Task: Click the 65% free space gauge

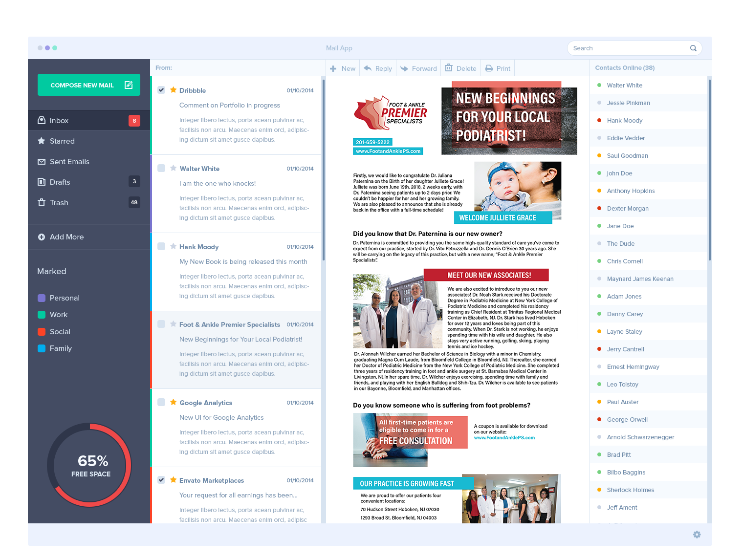Action: pyautogui.click(x=89, y=465)
